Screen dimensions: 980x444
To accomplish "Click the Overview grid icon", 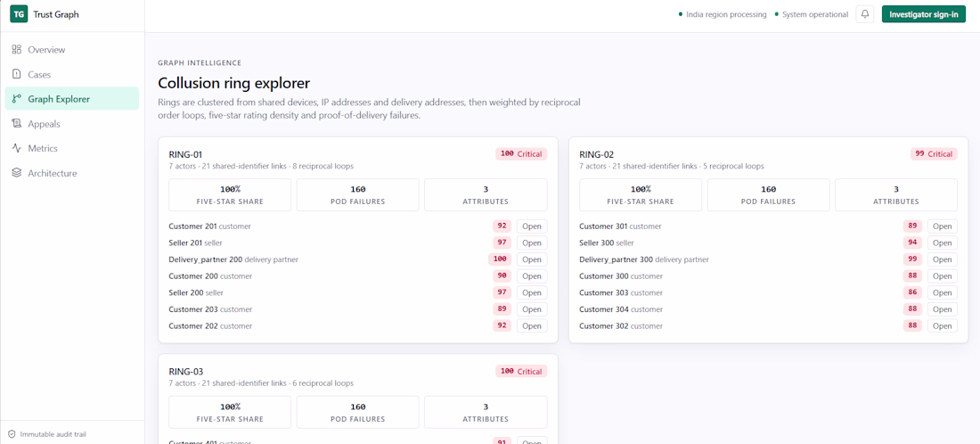I will coord(17,49).
